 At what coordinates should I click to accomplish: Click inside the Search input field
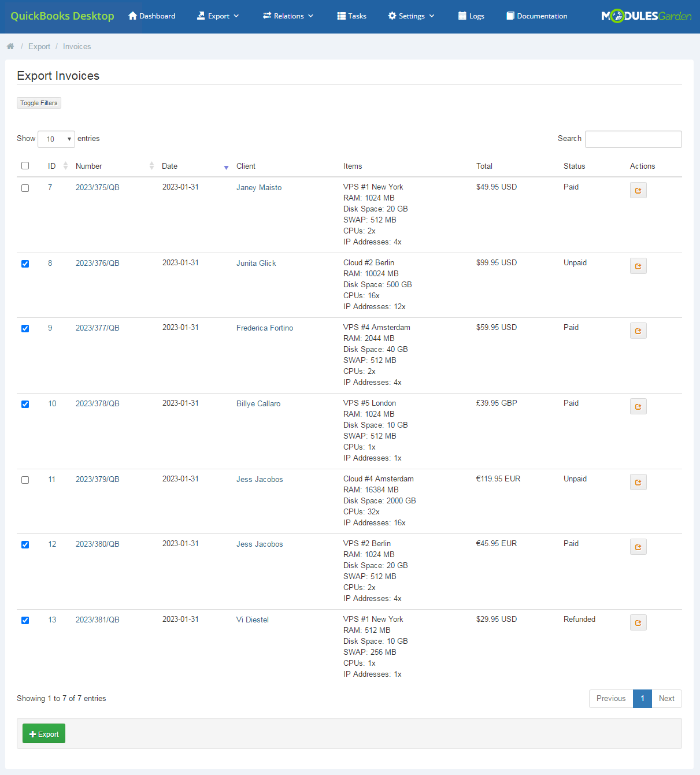pyautogui.click(x=633, y=139)
